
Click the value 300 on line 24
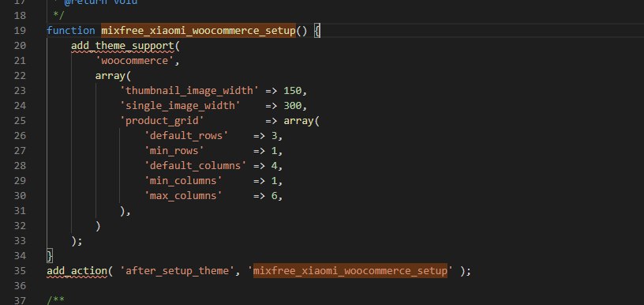pyautogui.click(x=293, y=106)
